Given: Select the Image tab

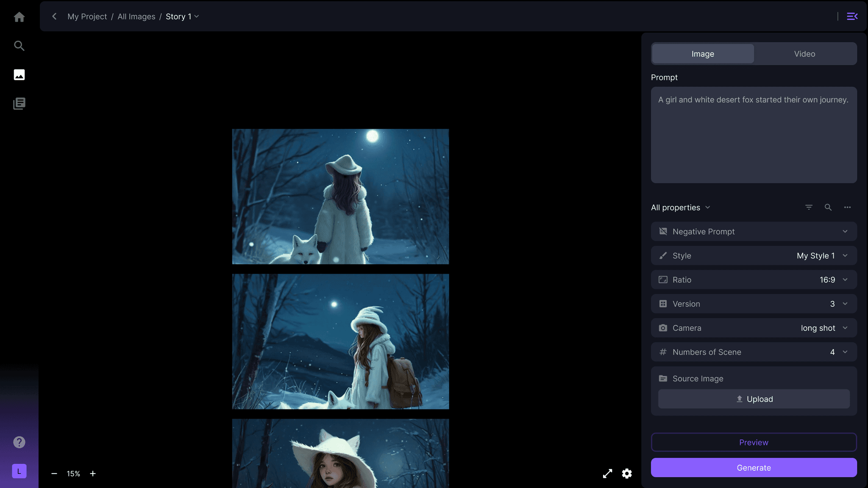Looking at the screenshot, I should 703,54.
